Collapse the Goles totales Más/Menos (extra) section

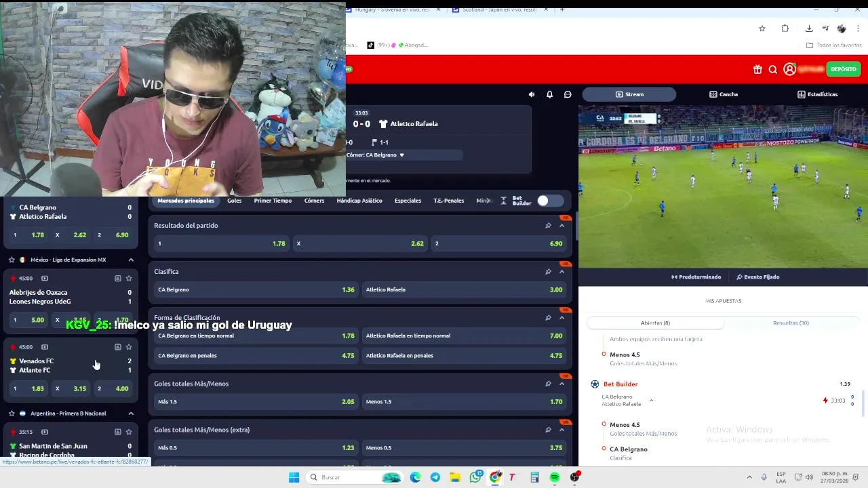pyautogui.click(x=561, y=430)
